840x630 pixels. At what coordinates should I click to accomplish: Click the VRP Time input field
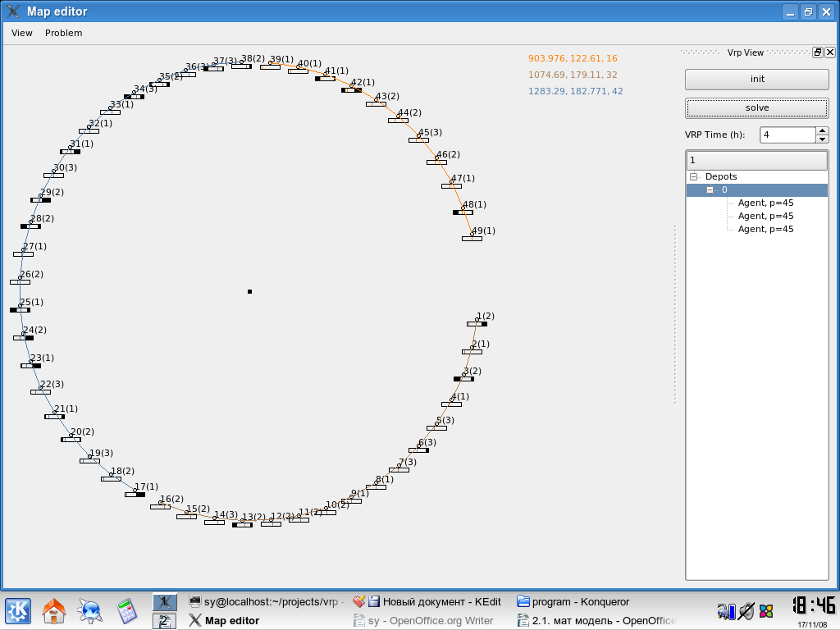787,135
